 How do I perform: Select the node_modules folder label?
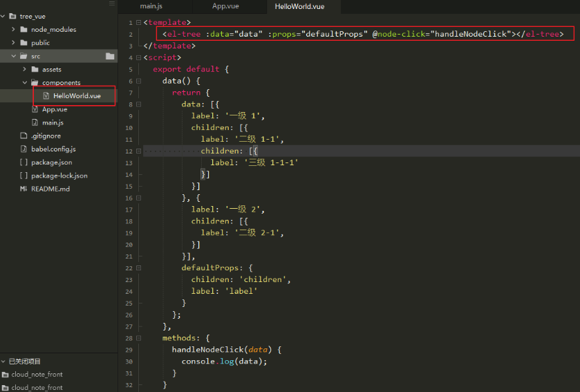[54, 29]
